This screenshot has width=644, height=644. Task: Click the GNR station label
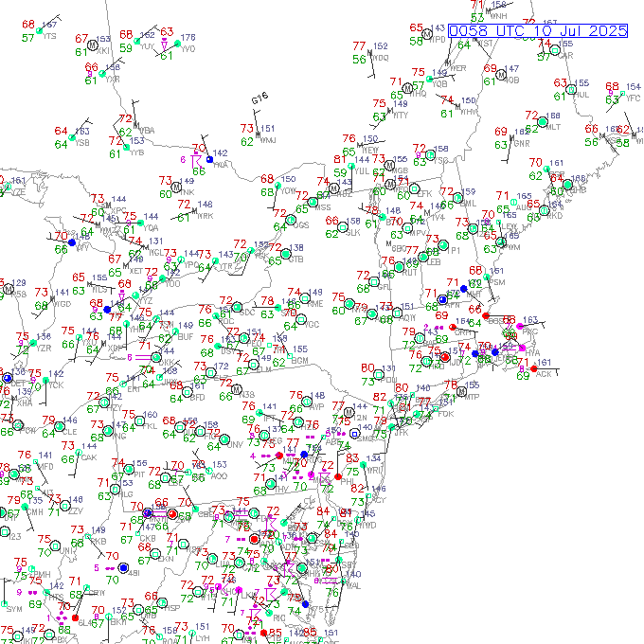click(x=522, y=143)
